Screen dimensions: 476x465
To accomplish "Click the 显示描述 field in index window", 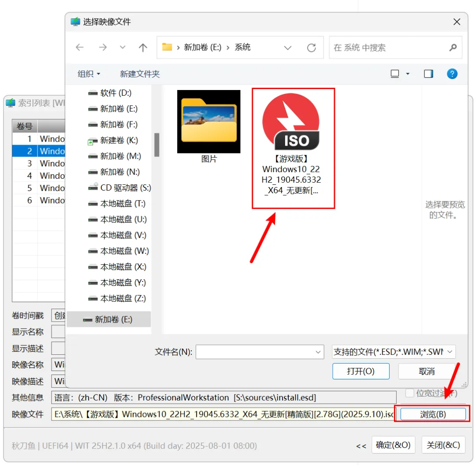I will coord(58,348).
